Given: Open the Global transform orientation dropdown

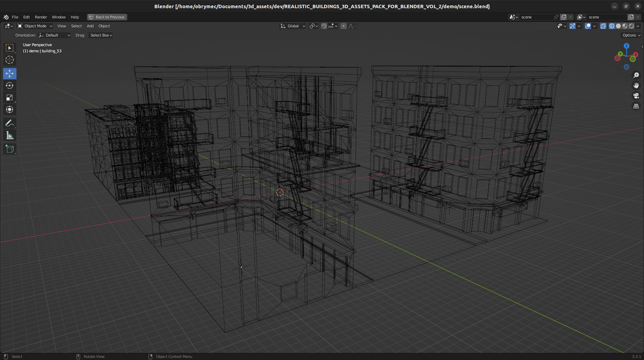Looking at the screenshot, I should click(x=293, y=26).
